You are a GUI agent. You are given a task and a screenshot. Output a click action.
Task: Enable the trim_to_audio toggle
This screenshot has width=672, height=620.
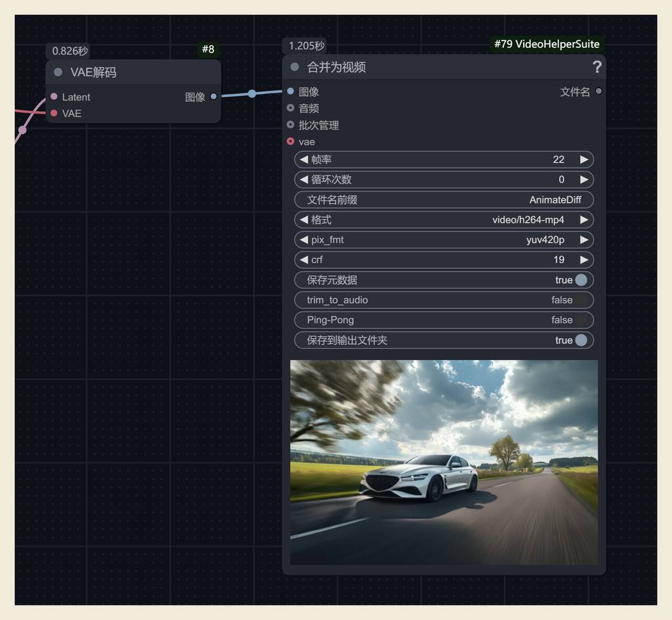(x=581, y=300)
